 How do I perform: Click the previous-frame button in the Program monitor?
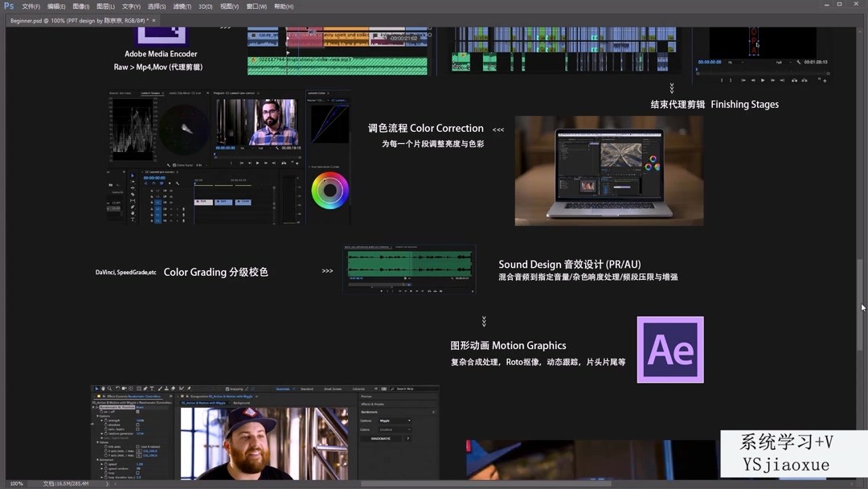754,80
